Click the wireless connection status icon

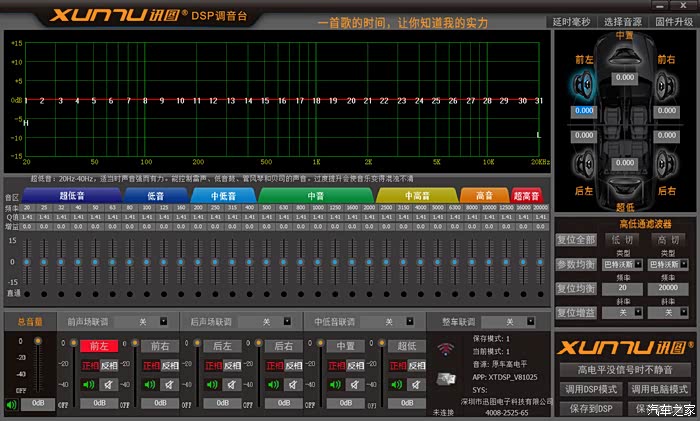point(445,349)
